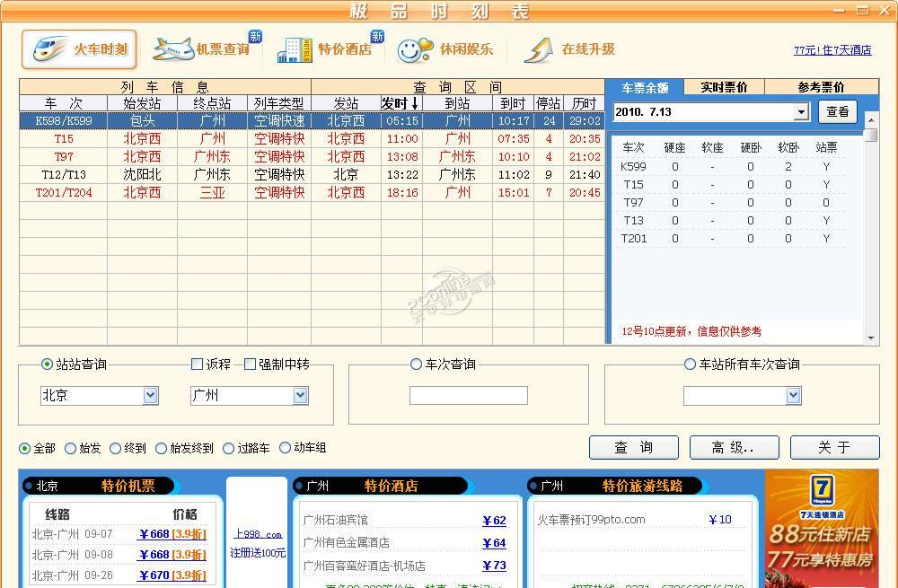Screen dimensions: 898x588
Task: Select the 始发 filter radio button
Action: click(70, 448)
